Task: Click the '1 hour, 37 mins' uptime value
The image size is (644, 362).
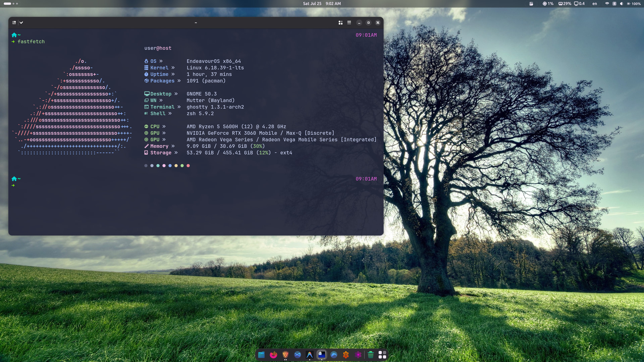Action: pos(209,74)
